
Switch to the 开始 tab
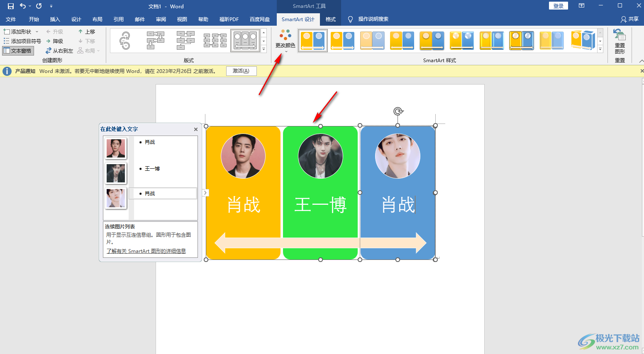[x=34, y=19]
